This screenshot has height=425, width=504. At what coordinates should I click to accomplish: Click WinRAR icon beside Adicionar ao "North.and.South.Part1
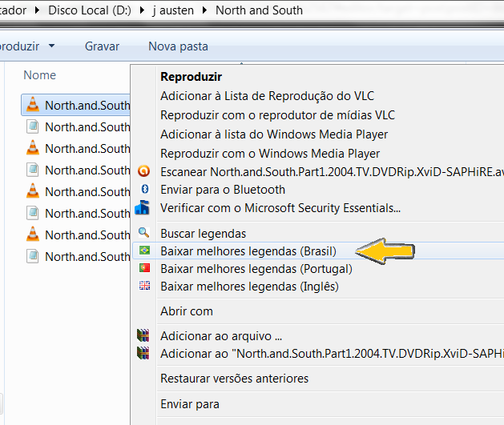[x=143, y=353]
